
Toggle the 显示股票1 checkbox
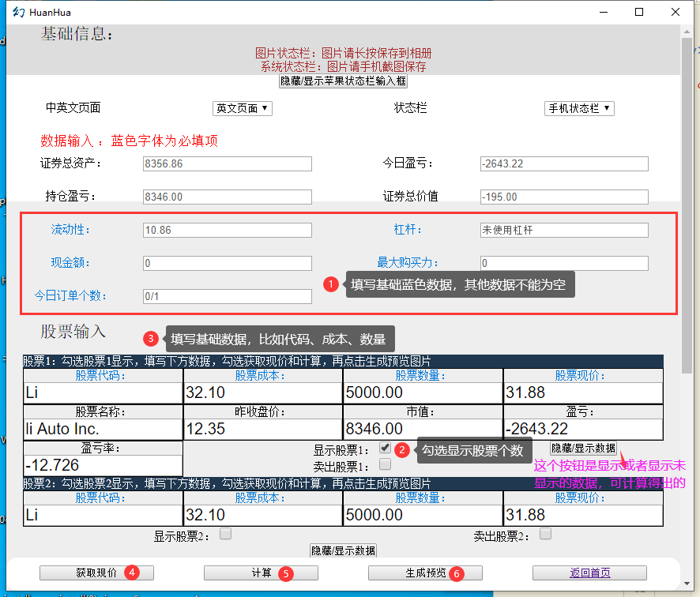(x=385, y=449)
